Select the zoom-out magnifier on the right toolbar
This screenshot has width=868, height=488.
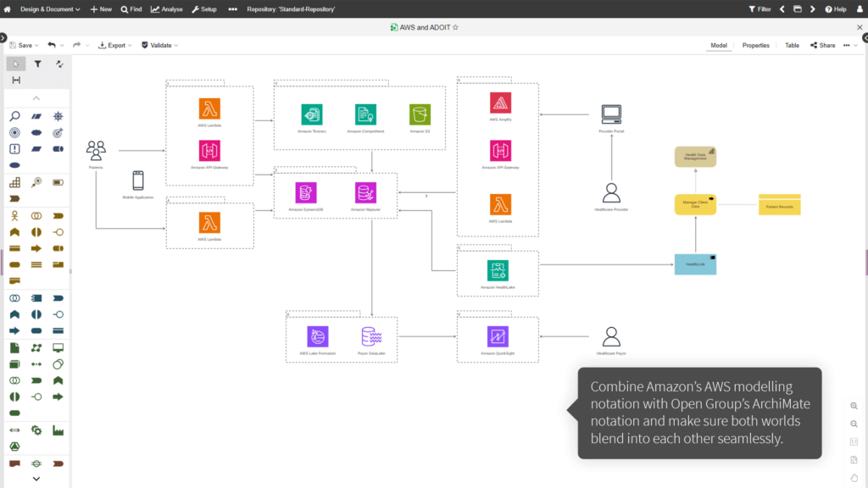click(x=854, y=423)
